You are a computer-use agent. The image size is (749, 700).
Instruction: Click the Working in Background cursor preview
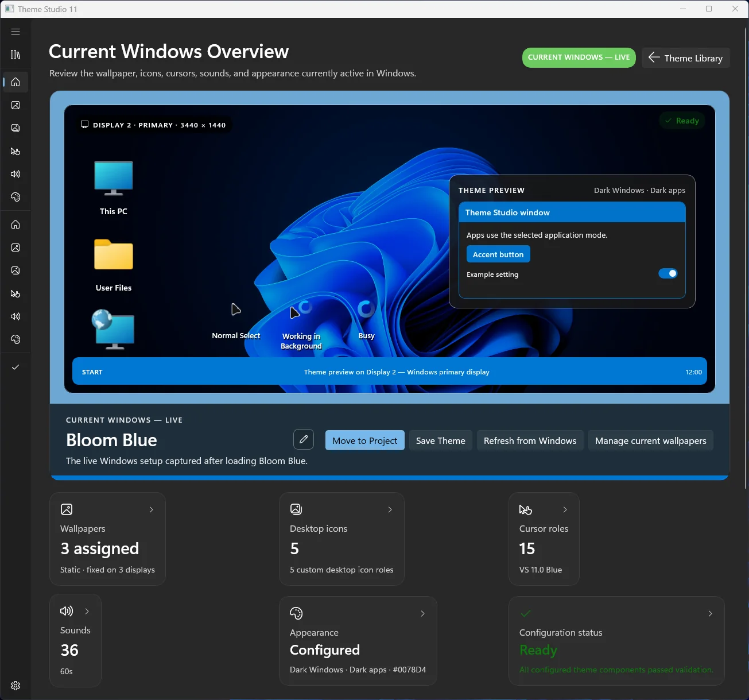[x=300, y=311]
